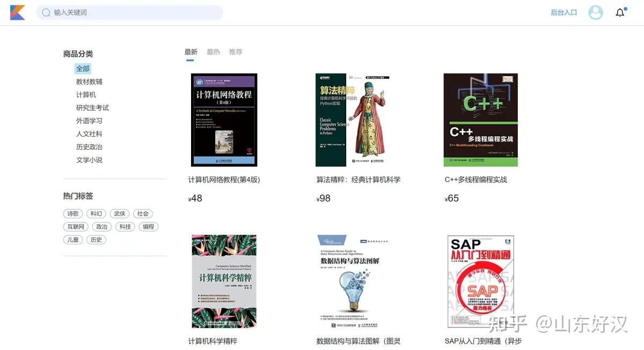644x350 pixels.
Task: Open the 后台入口 link
Action: point(563,12)
